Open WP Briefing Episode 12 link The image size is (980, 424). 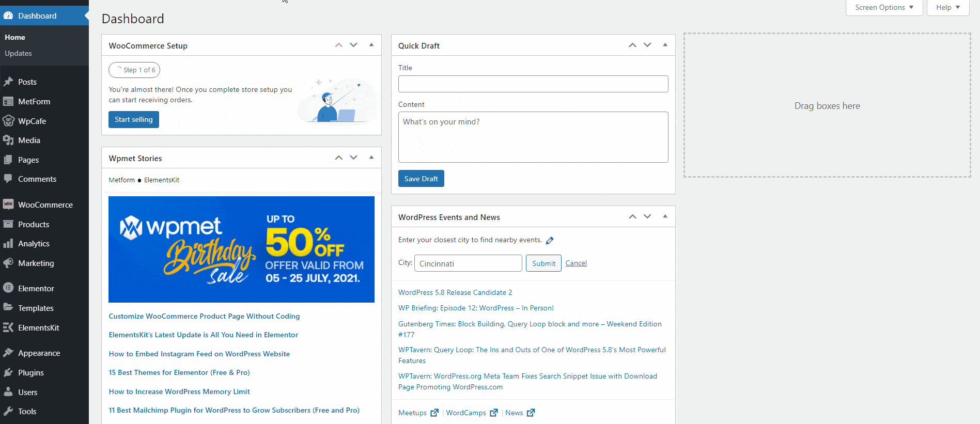pyautogui.click(x=476, y=308)
